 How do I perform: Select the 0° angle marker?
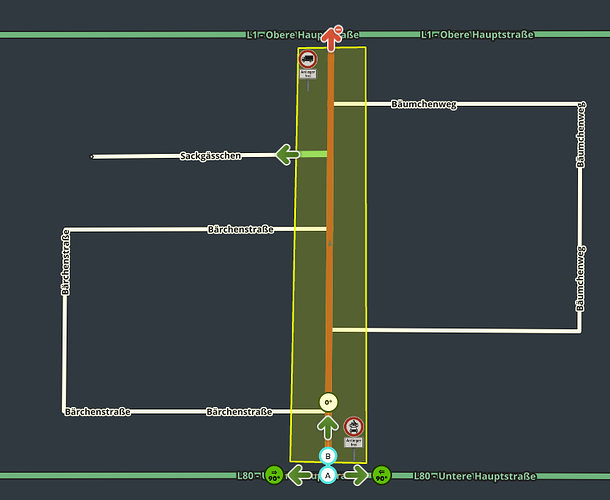(328, 402)
